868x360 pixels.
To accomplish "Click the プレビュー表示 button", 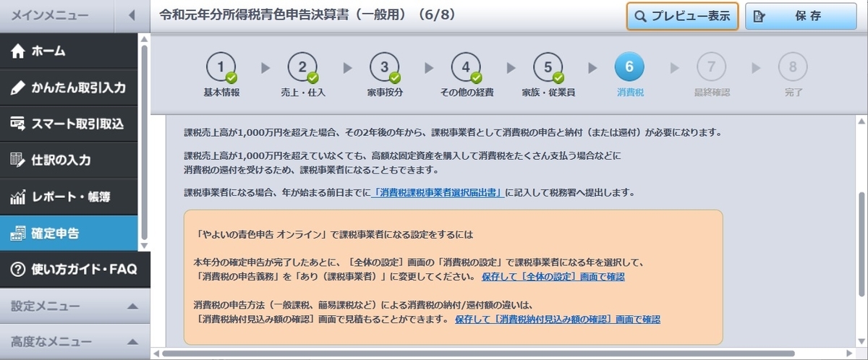I will (x=682, y=16).
